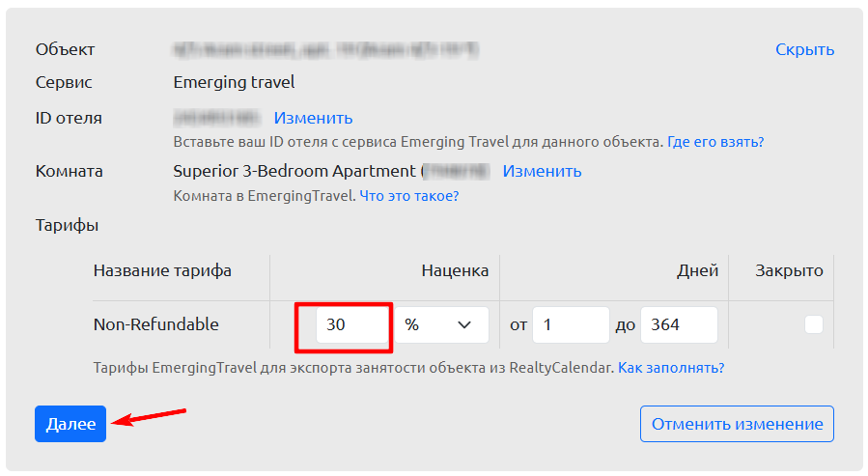Viewport: 868px width, 476px height.
Task: Click the Закрыто column header
Action: (x=789, y=270)
